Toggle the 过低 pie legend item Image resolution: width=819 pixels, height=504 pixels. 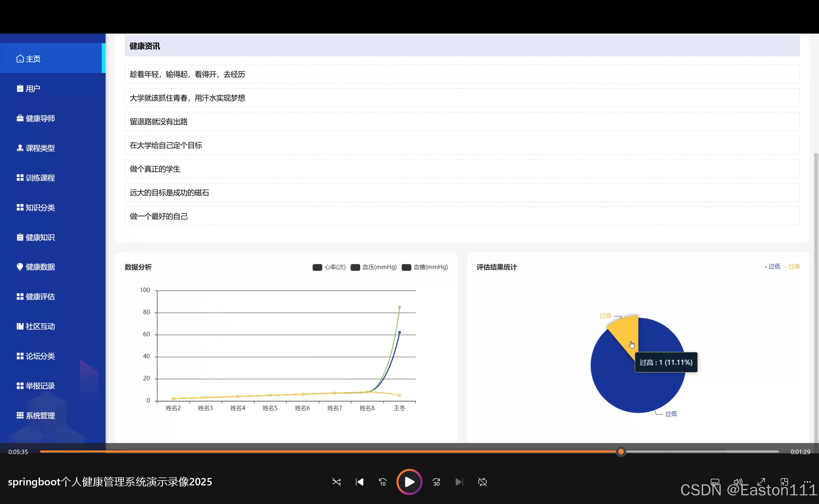coord(773,266)
